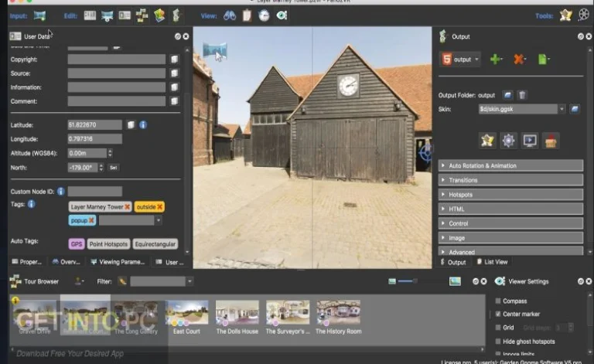Click the info icon beside Latitude
This screenshot has width=594, height=364.
click(143, 124)
